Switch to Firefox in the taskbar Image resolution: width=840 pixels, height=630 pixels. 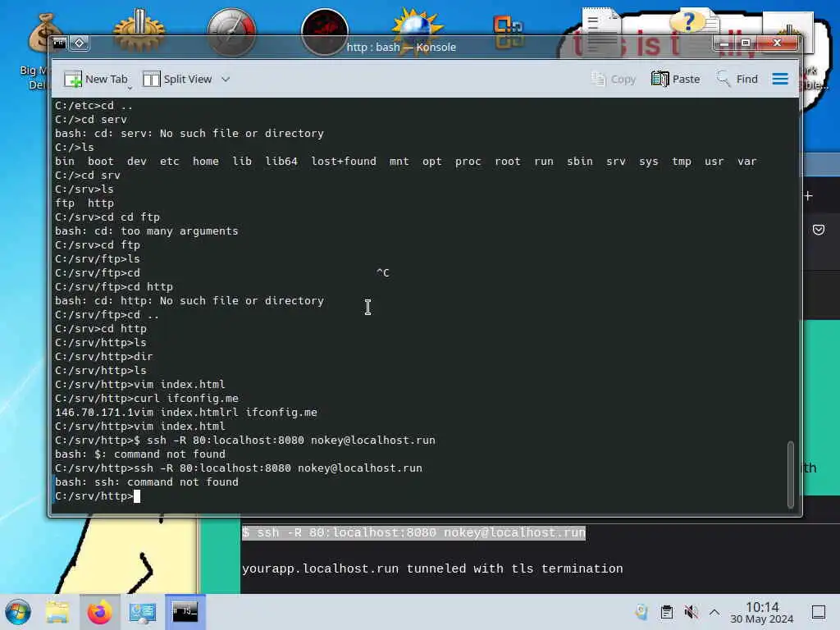(99, 612)
